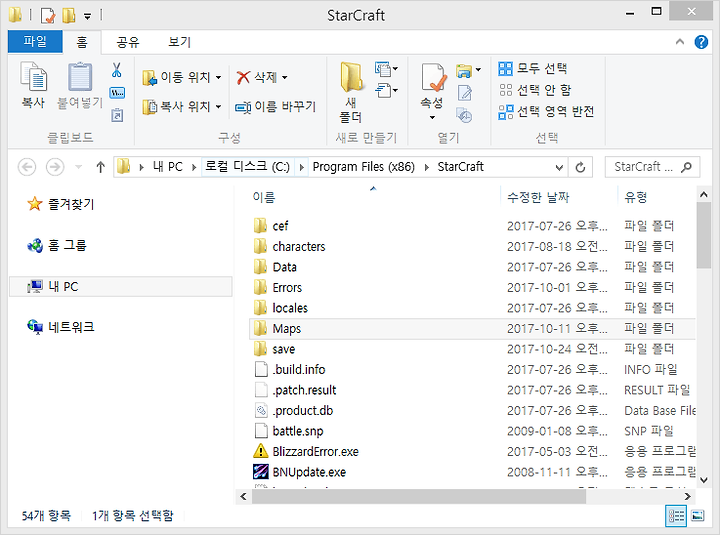The height and width of the screenshot is (535, 720).
Task: Select BlizzardError.exe warning icon
Action: (x=260, y=451)
